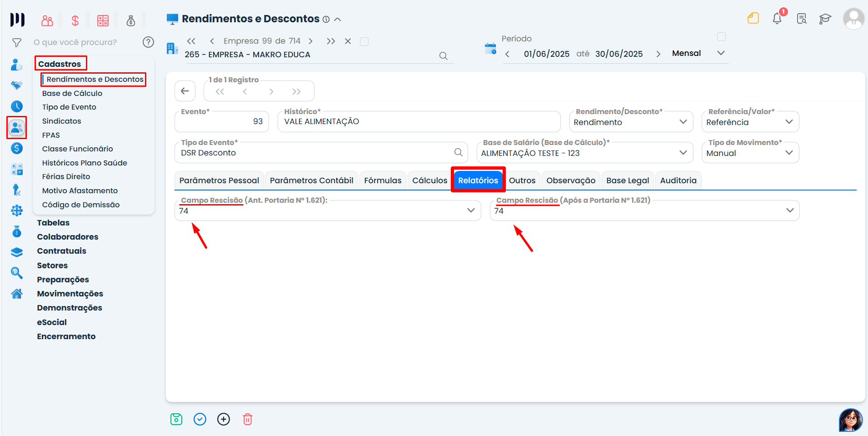Select the Relatórios tab

coord(478,180)
